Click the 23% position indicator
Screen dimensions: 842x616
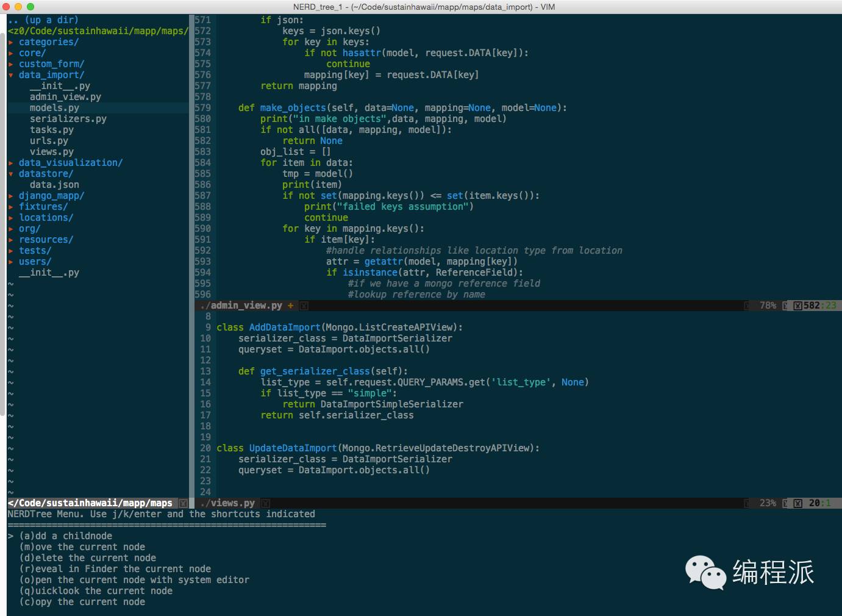[x=768, y=503]
